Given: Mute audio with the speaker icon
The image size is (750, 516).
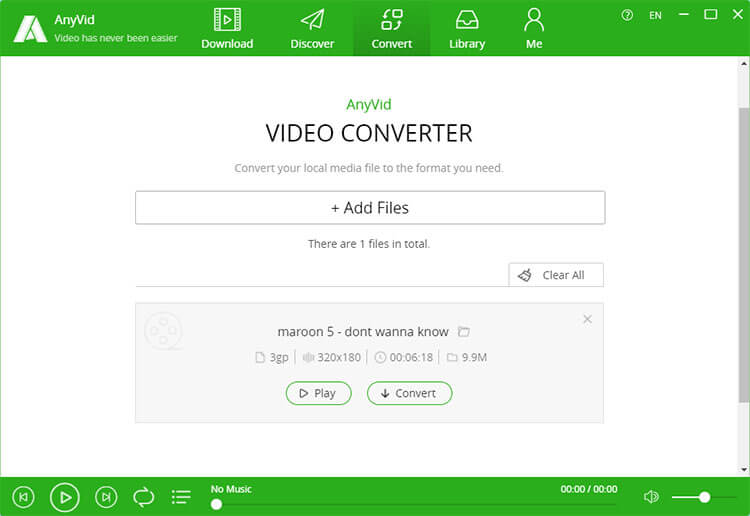Looking at the screenshot, I should coord(651,497).
